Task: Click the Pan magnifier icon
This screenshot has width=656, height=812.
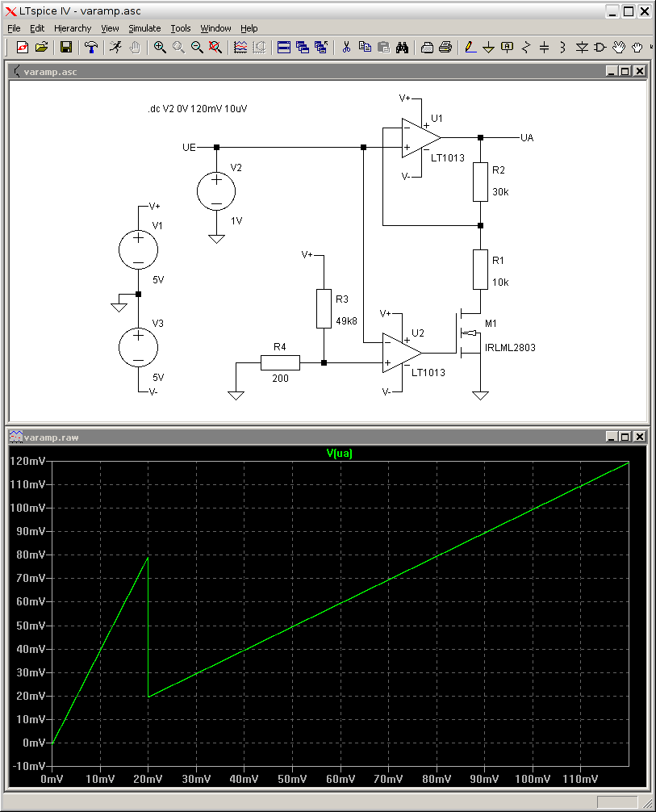Action: 178,47
